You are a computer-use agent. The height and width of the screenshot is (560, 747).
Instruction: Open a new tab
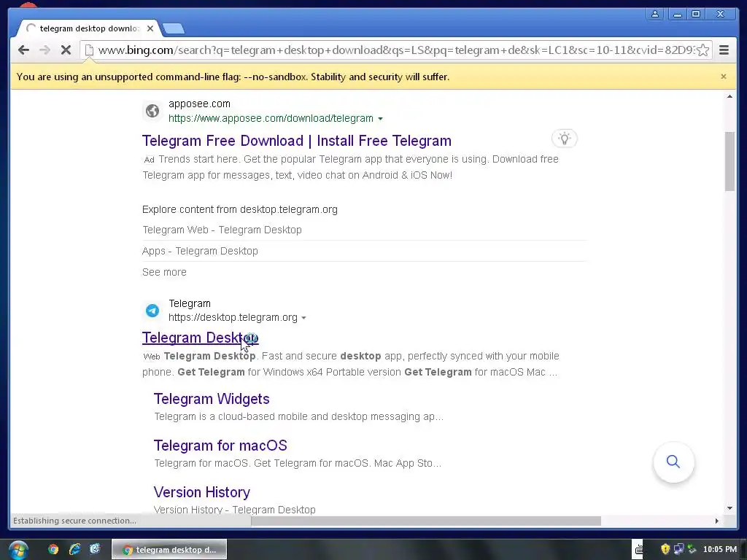click(174, 28)
